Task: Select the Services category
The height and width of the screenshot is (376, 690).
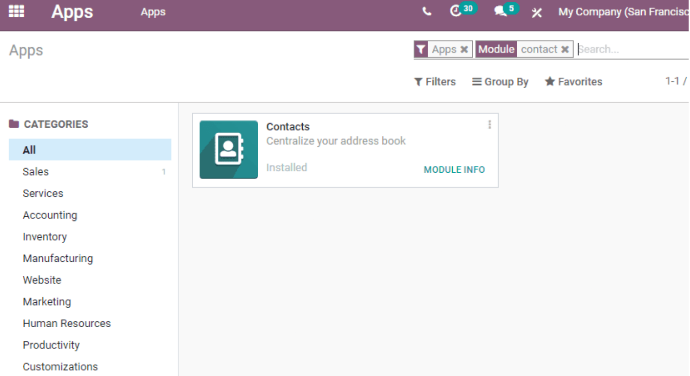Action: (x=90, y=193)
